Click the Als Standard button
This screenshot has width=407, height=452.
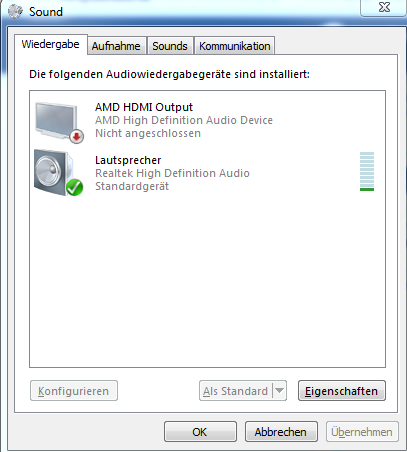[x=236, y=391]
